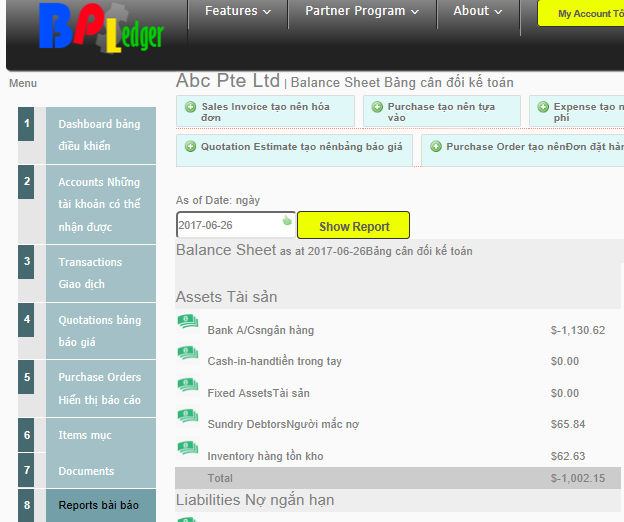This screenshot has width=624, height=522.
Task: Click the plus icon beside Sales Invoice
Action: [189, 106]
